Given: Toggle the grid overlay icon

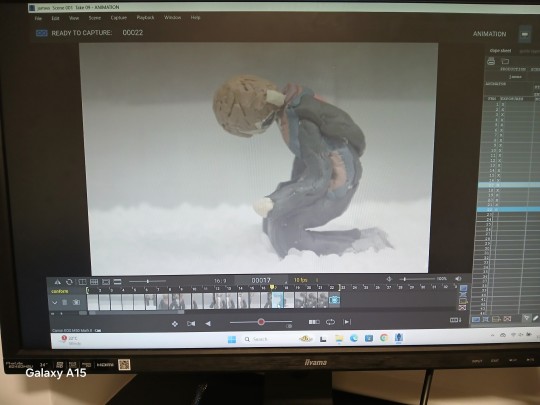Looking at the screenshot, I should click(x=94, y=282).
